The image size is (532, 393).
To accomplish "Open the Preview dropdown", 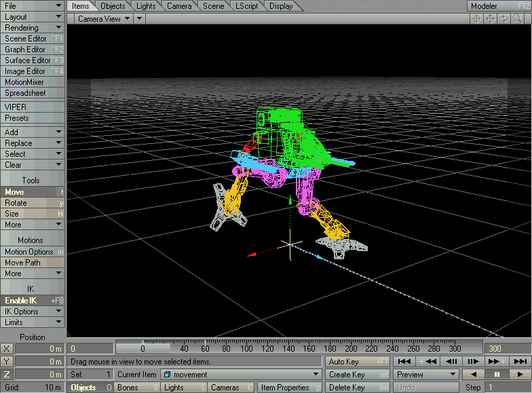I will 426,375.
